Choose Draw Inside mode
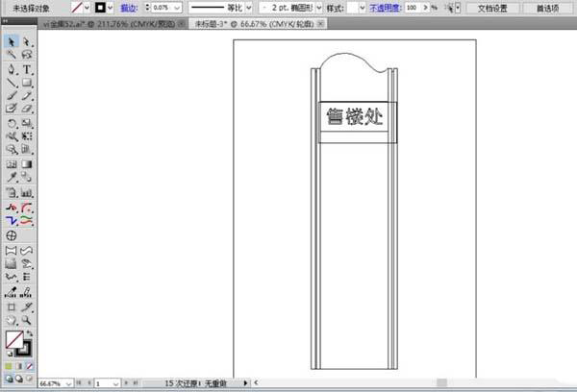 pyautogui.click(x=29, y=378)
